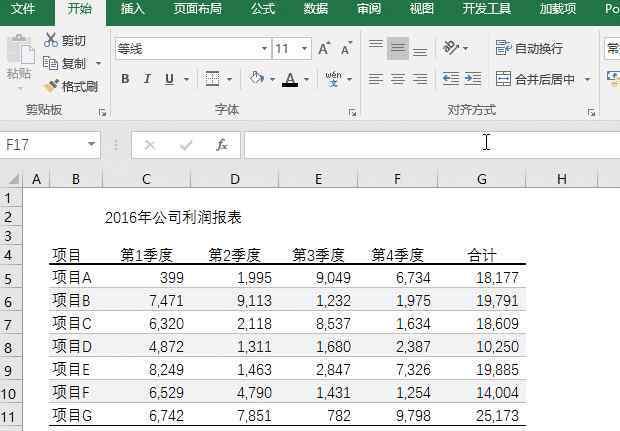
Task: Apply cell borders icon
Action: tap(212, 79)
